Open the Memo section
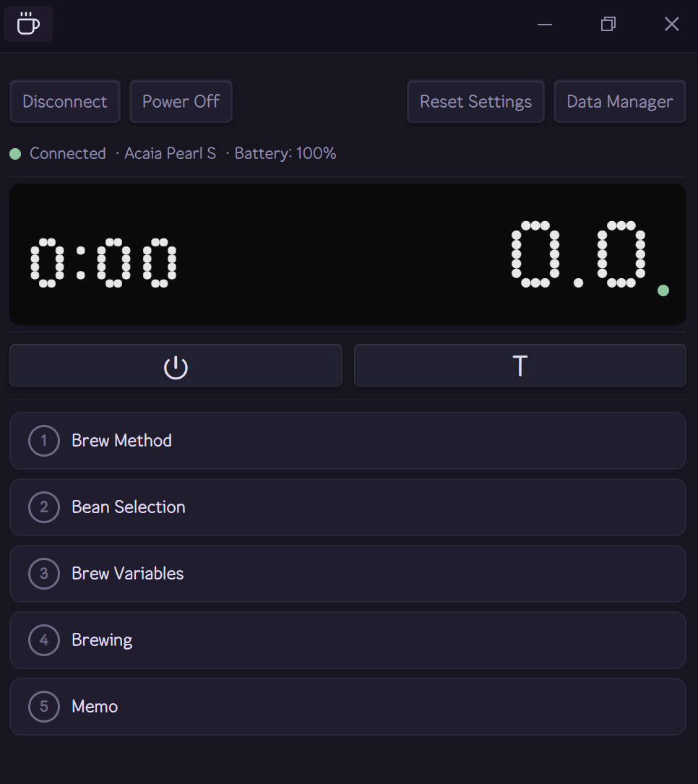Viewport: 698px width, 784px height. pos(348,707)
